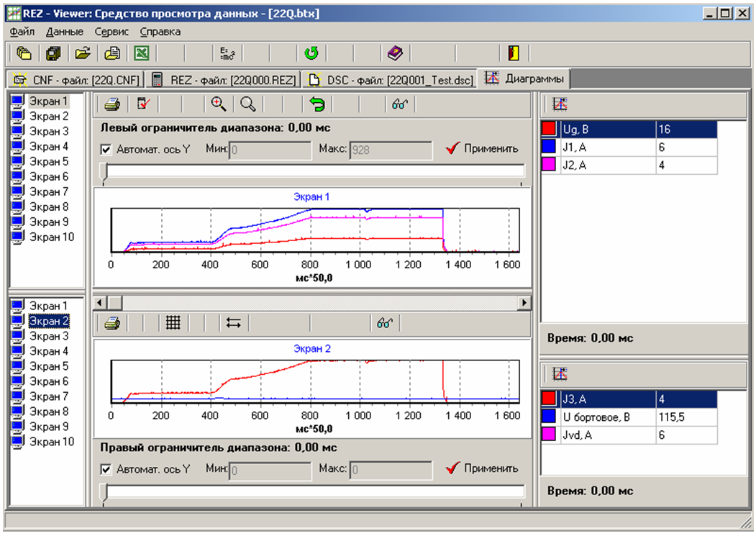
Task: Toggle upper 'Автомат. ось Y' checkbox
Action: [106, 150]
